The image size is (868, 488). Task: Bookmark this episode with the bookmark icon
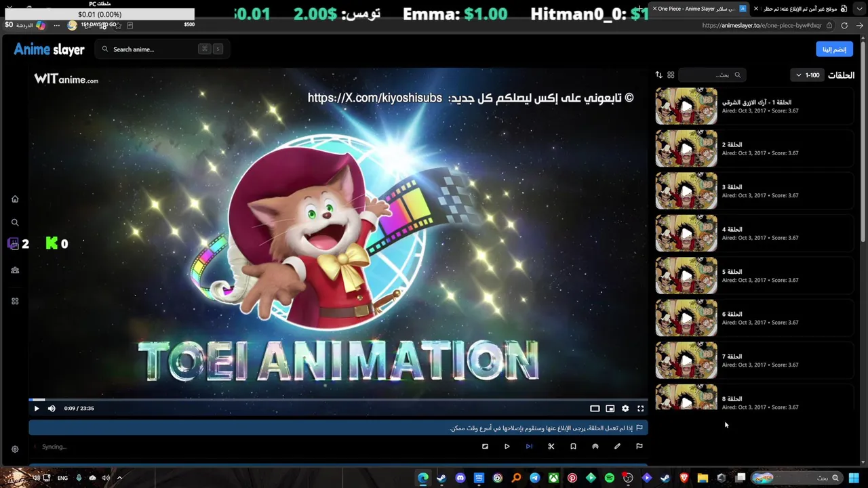coord(573,446)
